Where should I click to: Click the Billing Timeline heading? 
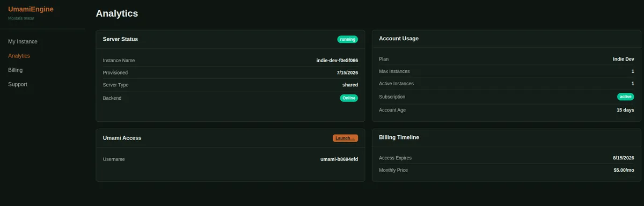(x=399, y=137)
